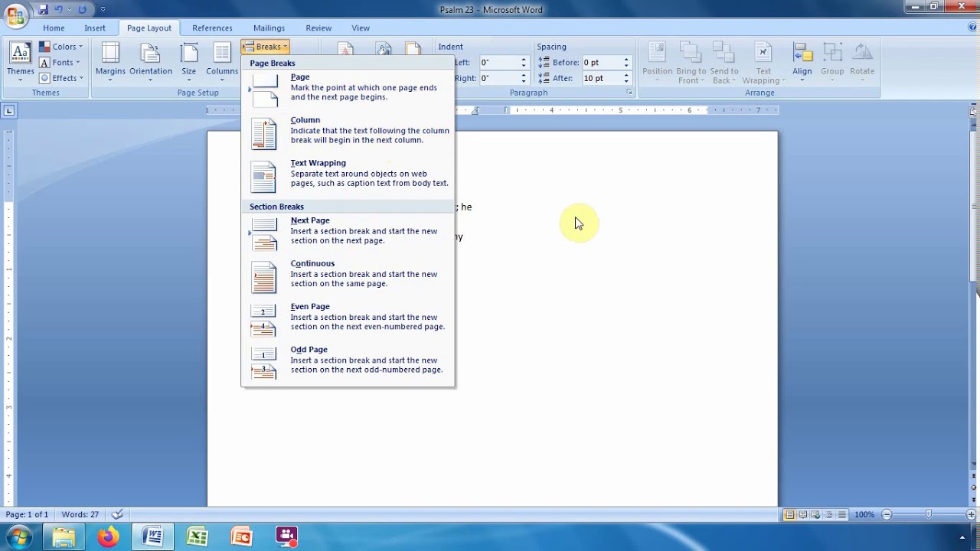Switch to Full Screen Reading view
The width and height of the screenshot is (980, 551).
(x=803, y=515)
